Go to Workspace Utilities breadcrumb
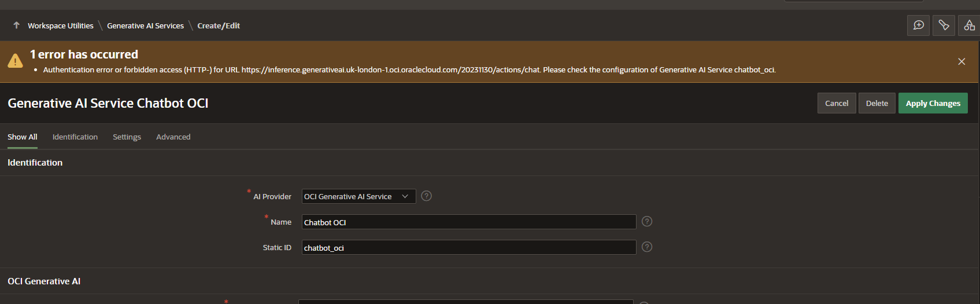Screen dimensions: 980x304 61,26
